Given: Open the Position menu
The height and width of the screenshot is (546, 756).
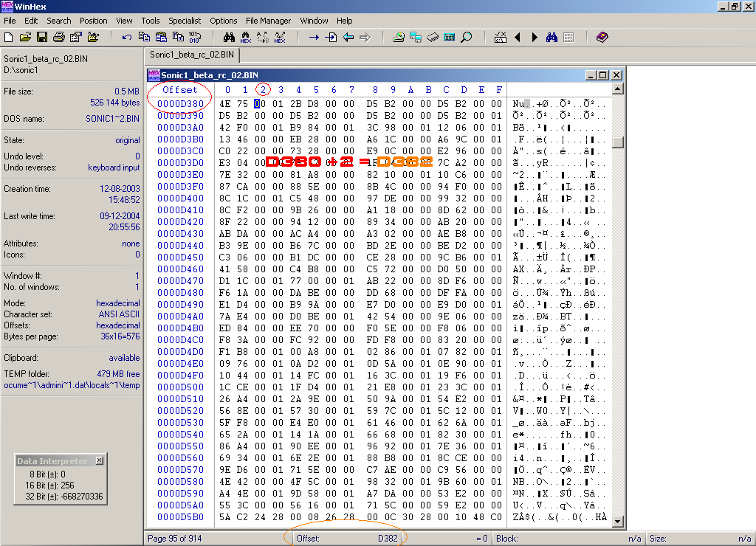Looking at the screenshot, I should click(94, 21).
